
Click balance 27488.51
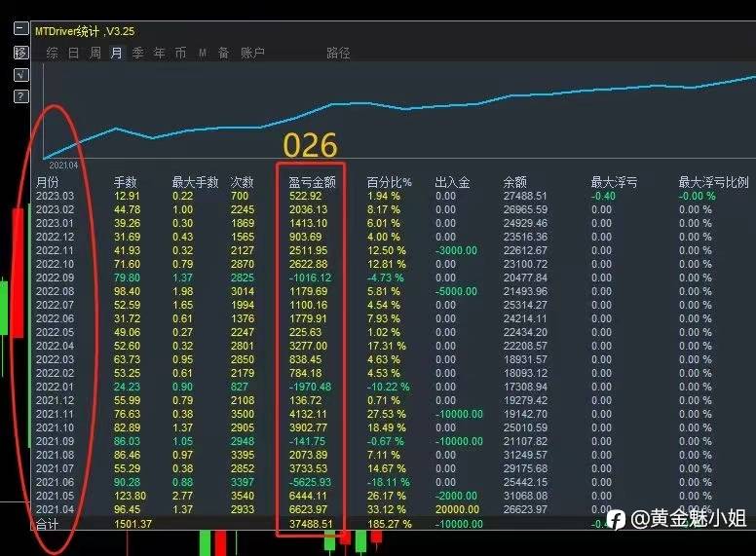coord(525,196)
